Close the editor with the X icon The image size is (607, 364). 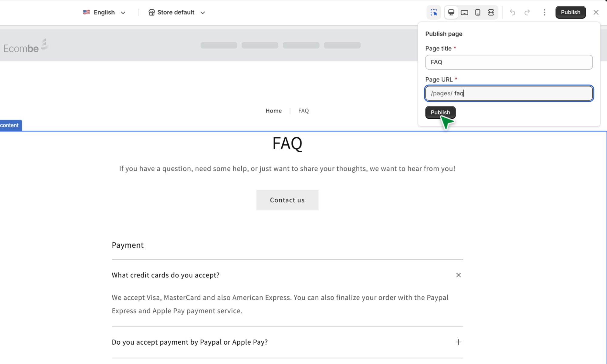(x=596, y=12)
